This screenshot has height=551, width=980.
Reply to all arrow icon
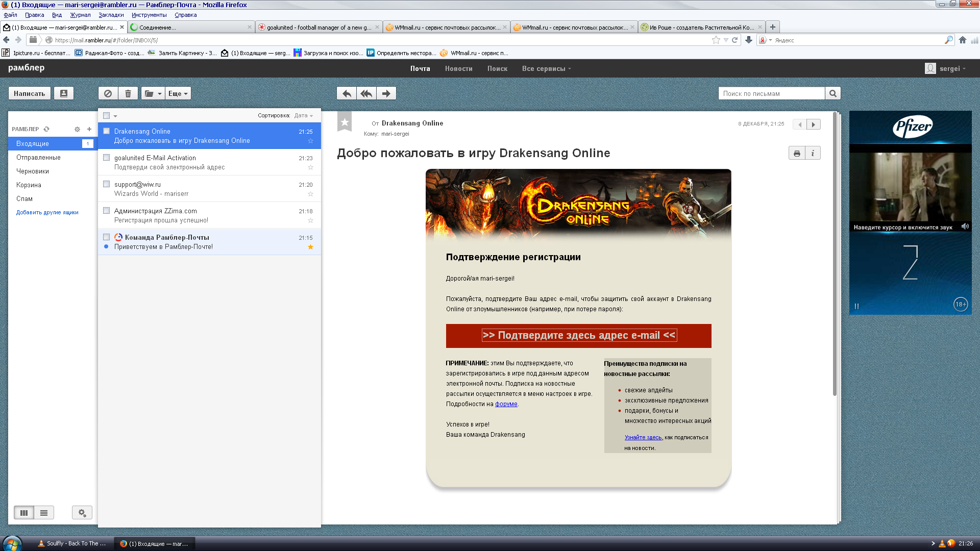pos(366,93)
